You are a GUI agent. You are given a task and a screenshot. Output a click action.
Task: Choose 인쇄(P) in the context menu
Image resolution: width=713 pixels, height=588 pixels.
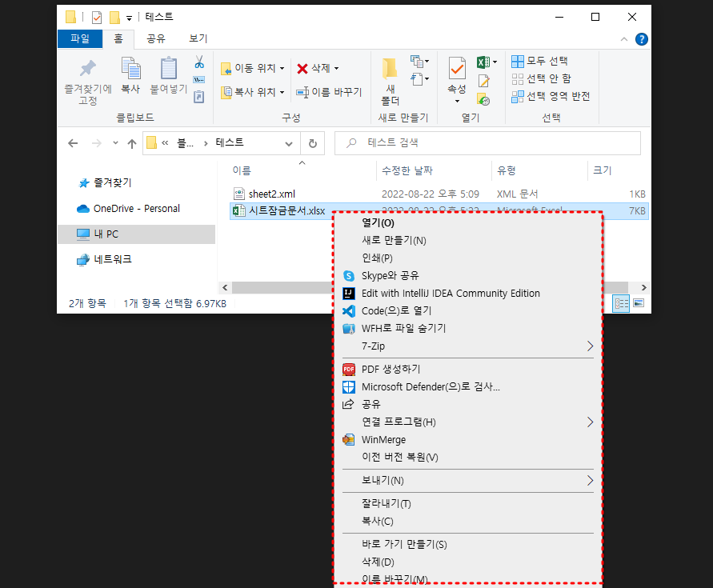point(468,258)
